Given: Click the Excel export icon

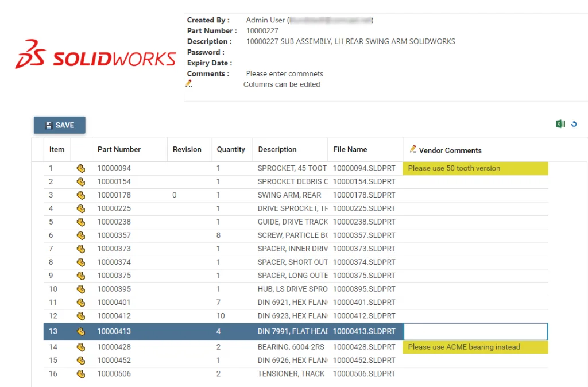Looking at the screenshot, I should point(560,124).
